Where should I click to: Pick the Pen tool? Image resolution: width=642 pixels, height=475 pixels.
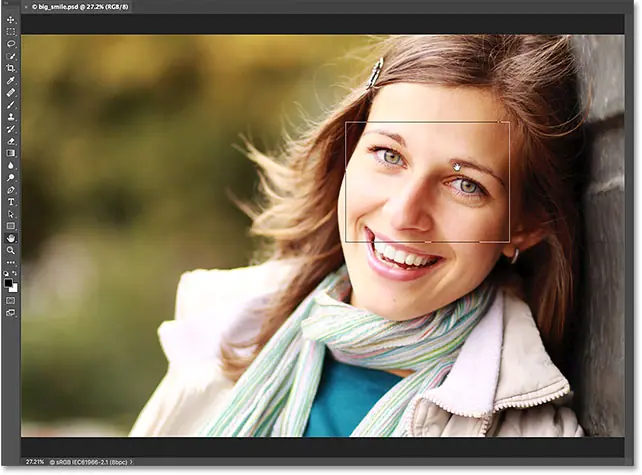[10, 189]
